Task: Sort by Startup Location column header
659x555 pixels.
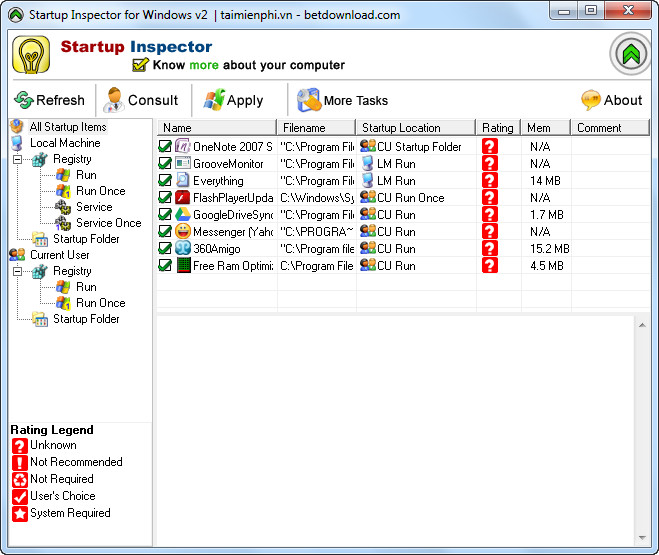Action: click(x=416, y=128)
